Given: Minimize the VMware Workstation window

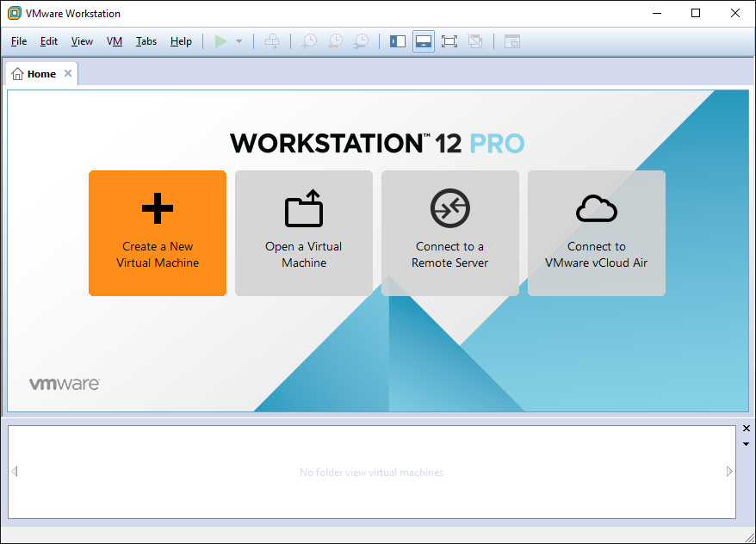Looking at the screenshot, I should pyautogui.click(x=657, y=13).
